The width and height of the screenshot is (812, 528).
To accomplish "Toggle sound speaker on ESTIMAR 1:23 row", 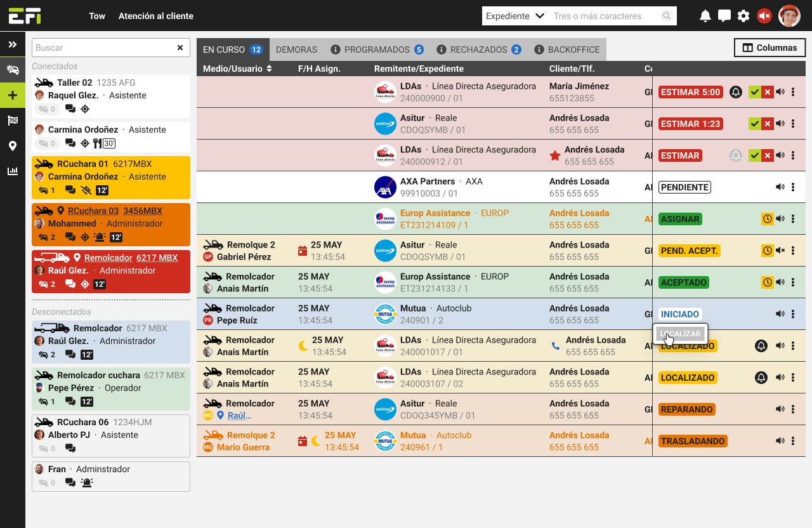I will 780,124.
